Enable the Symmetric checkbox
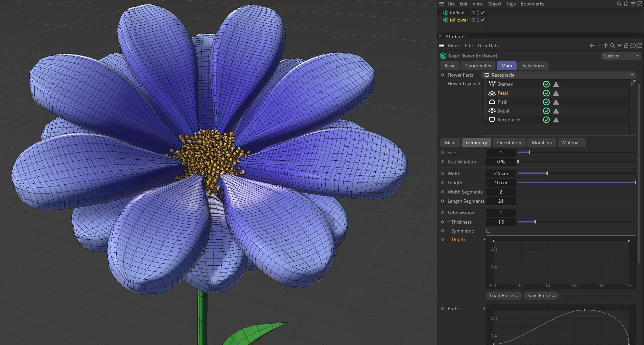Screen dimensions: 644x345 488,231
